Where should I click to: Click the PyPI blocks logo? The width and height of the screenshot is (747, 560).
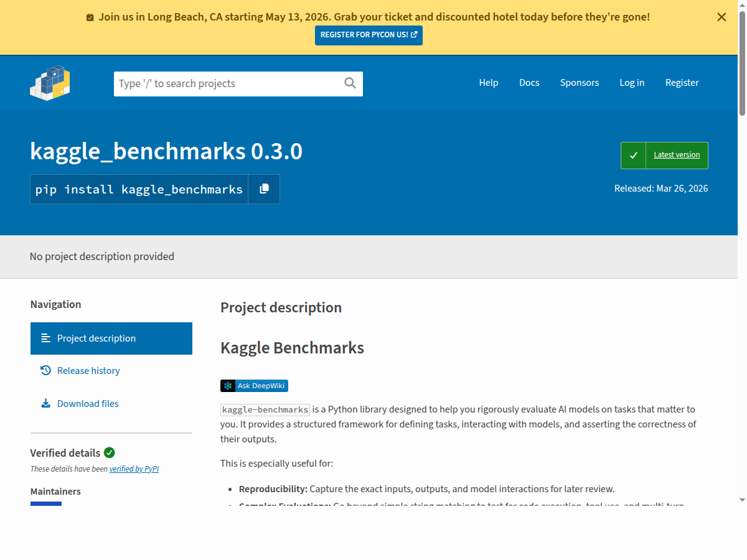(x=50, y=82)
